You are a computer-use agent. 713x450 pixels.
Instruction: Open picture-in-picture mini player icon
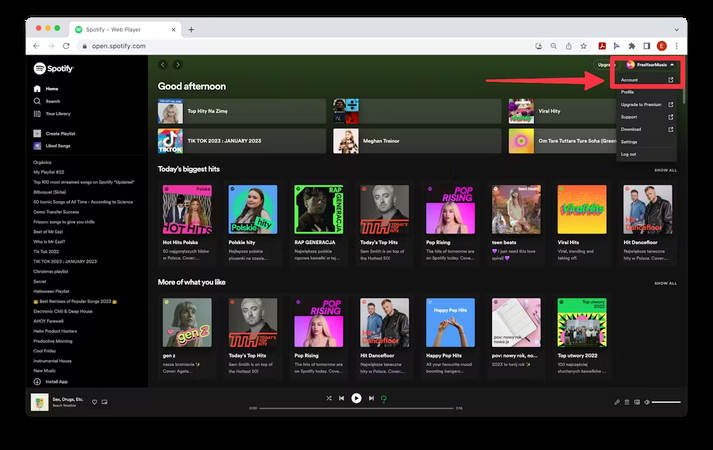coord(105,402)
